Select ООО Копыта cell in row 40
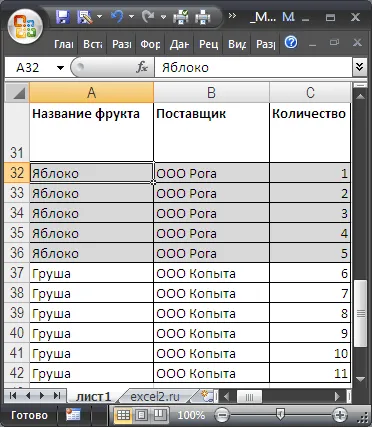The width and height of the screenshot is (372, 427). coord(211,333)
